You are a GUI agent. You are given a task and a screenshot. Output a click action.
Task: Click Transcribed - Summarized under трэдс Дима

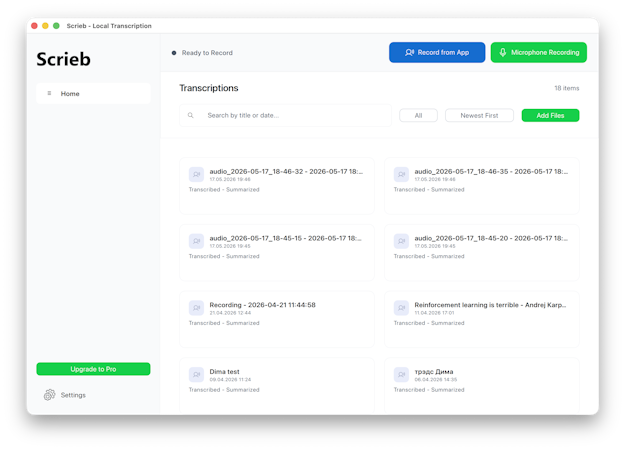click(x=429, y=390)
